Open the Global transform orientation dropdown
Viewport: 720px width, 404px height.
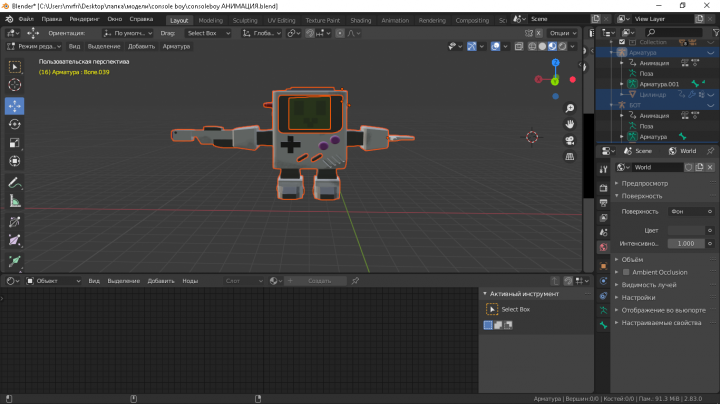(x=261, y=34)
